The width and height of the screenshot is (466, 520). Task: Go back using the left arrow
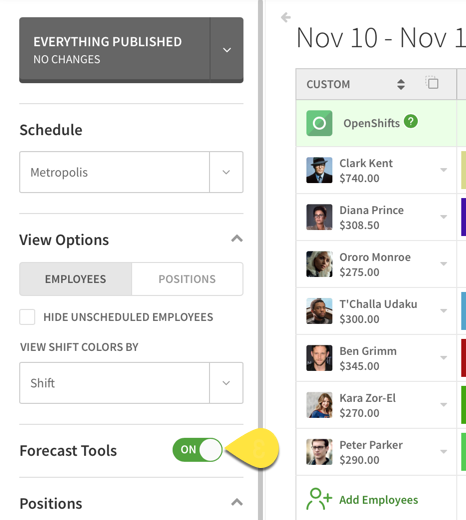pos(286,17)
